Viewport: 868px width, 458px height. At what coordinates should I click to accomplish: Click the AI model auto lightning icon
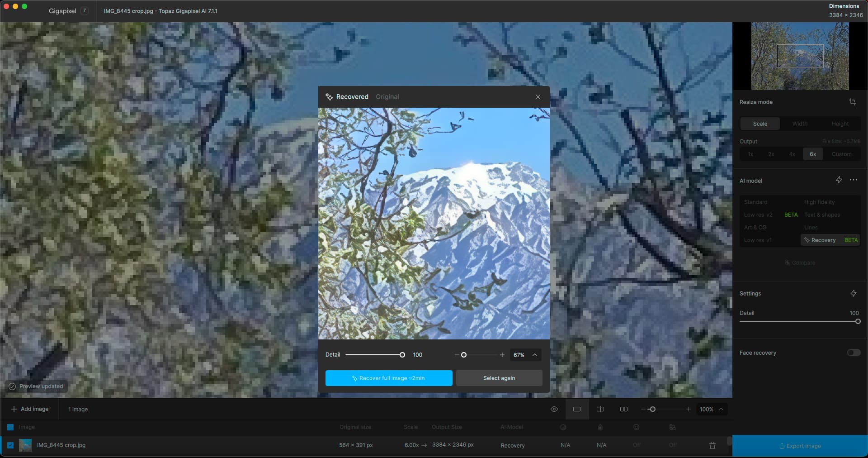pos(839,180)
